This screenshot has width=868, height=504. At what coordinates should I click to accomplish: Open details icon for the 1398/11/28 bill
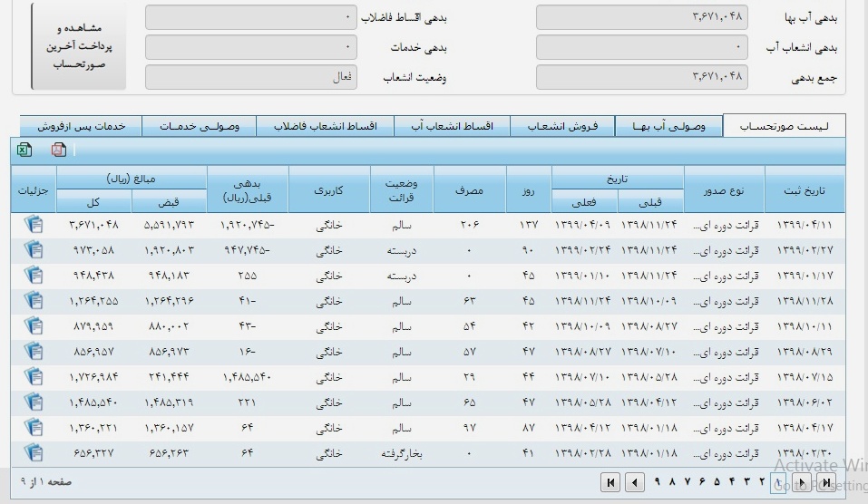pos(34,300)
